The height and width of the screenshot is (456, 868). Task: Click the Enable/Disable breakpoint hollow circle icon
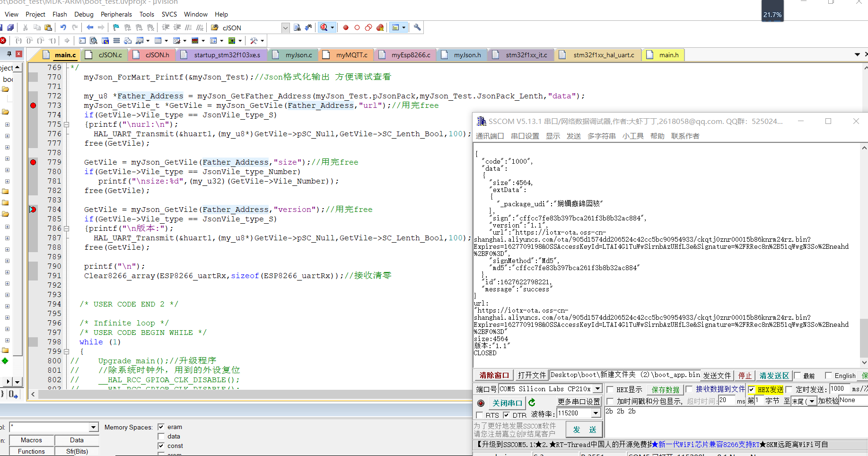[x=357, y=27]
